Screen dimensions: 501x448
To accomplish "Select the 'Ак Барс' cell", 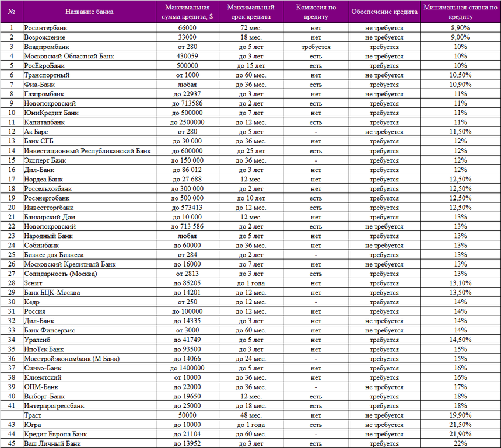I will (89, 132).
